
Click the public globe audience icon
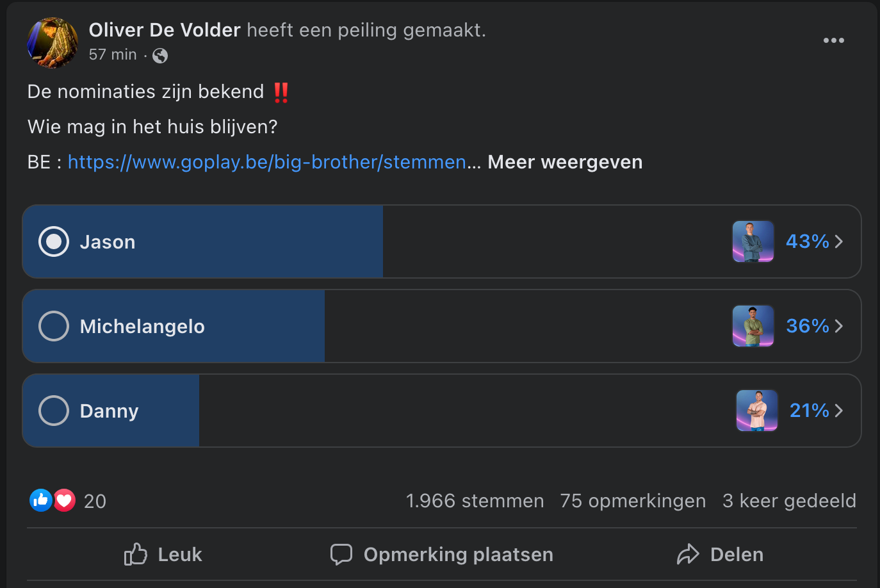click(160, 56)
